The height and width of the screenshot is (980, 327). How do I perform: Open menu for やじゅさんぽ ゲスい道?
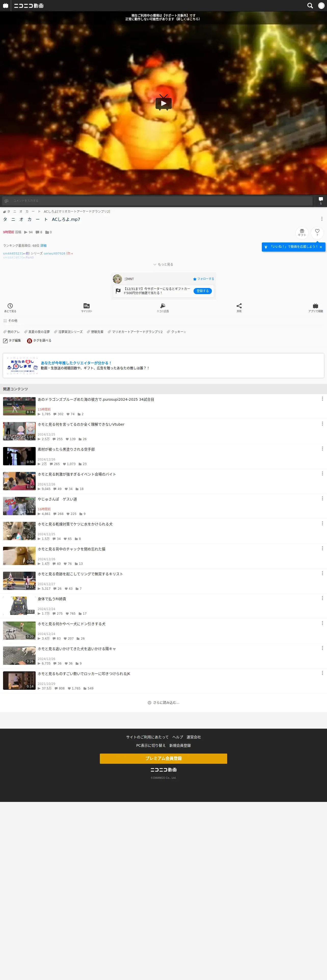coord(322,498)
